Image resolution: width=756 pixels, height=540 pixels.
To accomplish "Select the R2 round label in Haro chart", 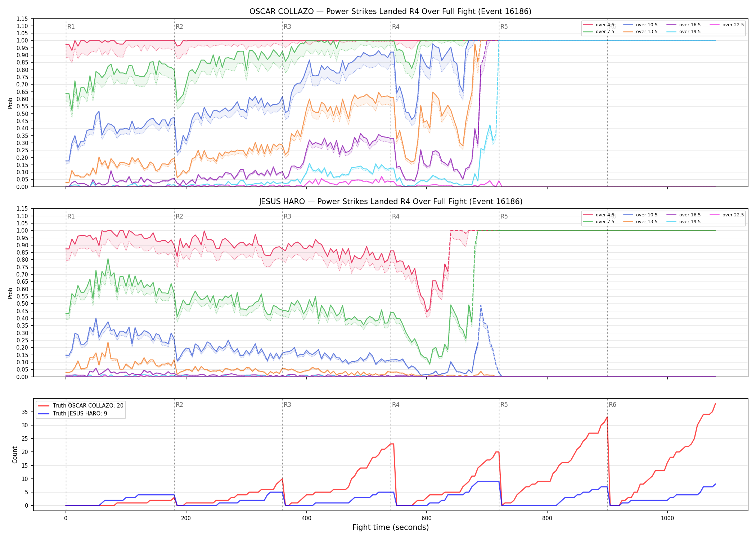I will click(179, 216).
